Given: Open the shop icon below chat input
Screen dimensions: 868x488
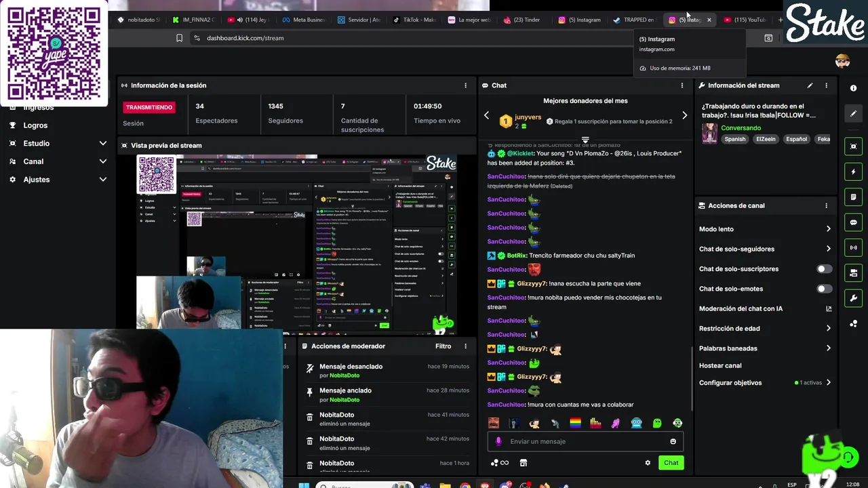Looking at the screenshot, I should click(523, 463).
